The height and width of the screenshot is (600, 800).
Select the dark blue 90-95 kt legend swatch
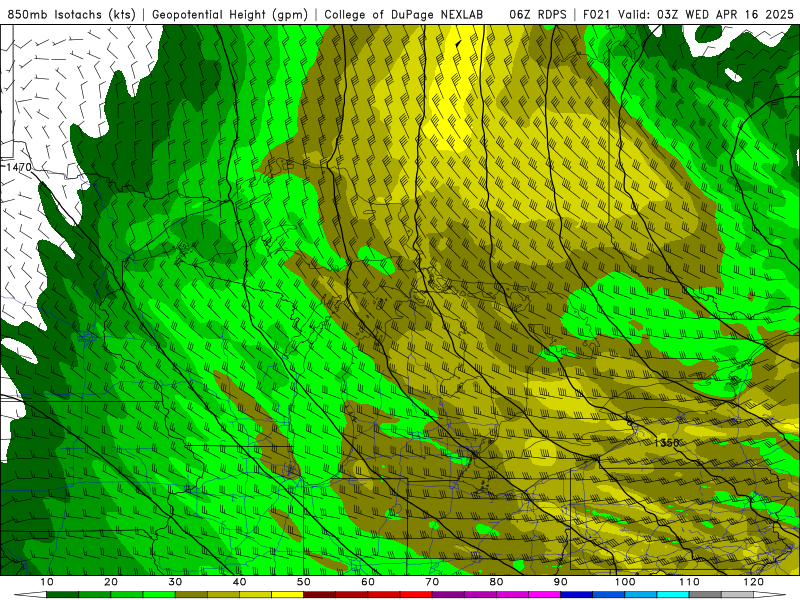click(577, 595)
